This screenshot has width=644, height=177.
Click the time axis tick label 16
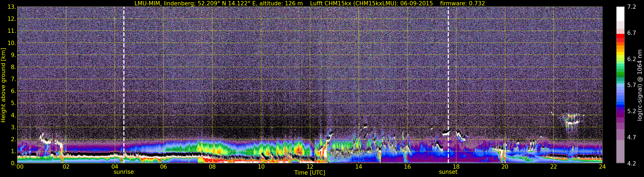[x=407, y=167]
